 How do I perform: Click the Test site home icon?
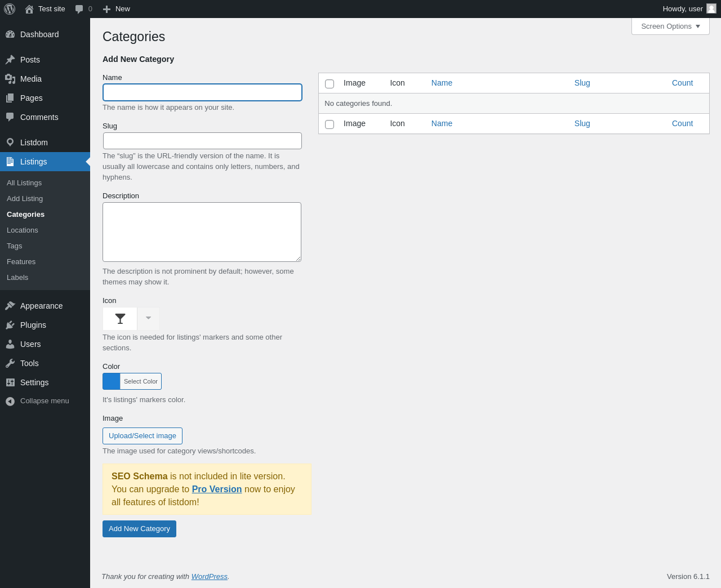(x=29, y=9)
